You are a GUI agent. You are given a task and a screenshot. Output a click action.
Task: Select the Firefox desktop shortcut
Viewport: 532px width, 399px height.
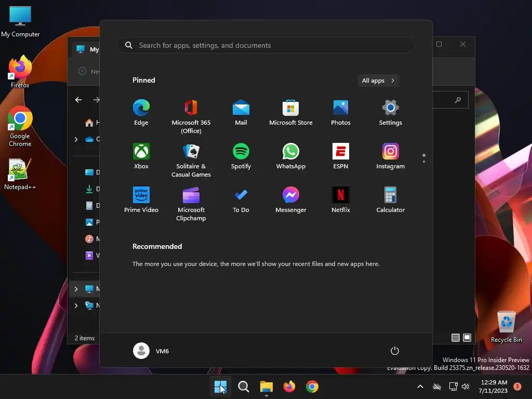coord(20,72)
